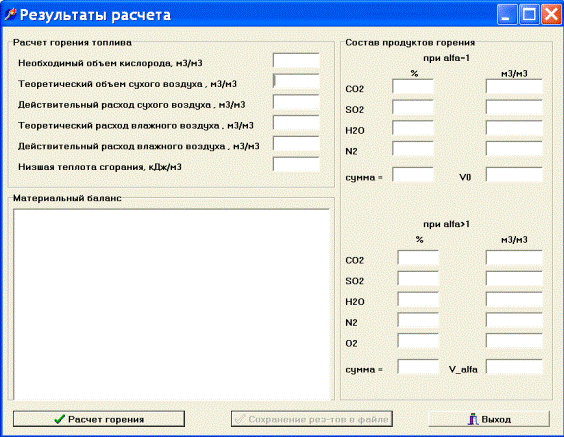Click the 'Результаты расчета' window title text
Screen dimensions: 564x437
click(x=95, y=15)
